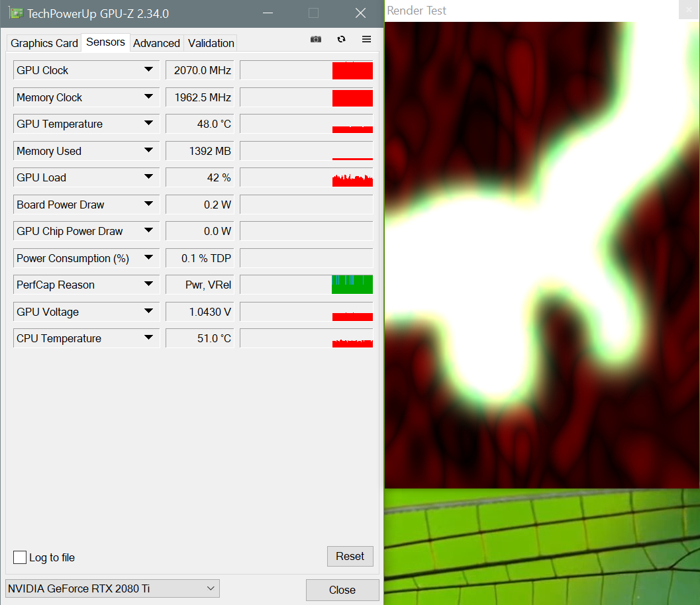This screenshot has height=605, width=700.
Task: Click the 1.0430 V GPU Voltage value
Action: pos(200,311)
